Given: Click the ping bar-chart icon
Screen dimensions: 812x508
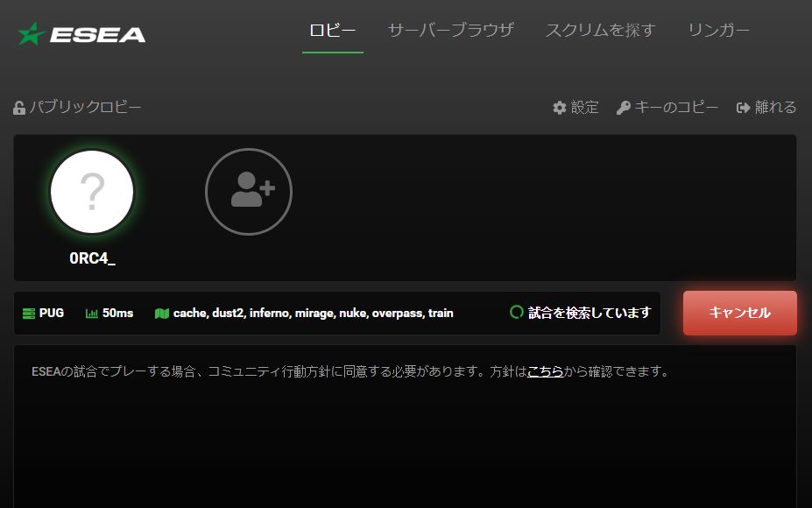Looking at the screenshot, I should coord(92,314).
